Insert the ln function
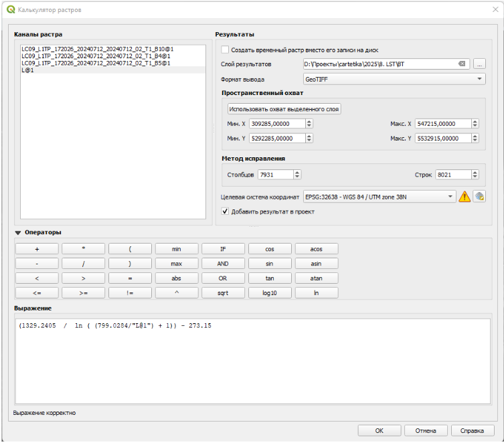The height and width of the screenshot is (443, 504). click(x=317, y=293)
